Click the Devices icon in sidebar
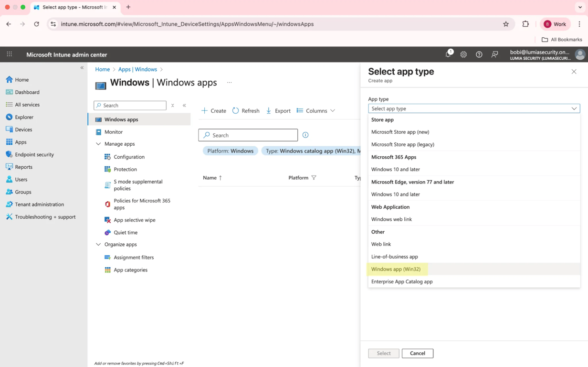Image resolution: width=588 pixels, height=367 pixels. click(x=9, y=130)
